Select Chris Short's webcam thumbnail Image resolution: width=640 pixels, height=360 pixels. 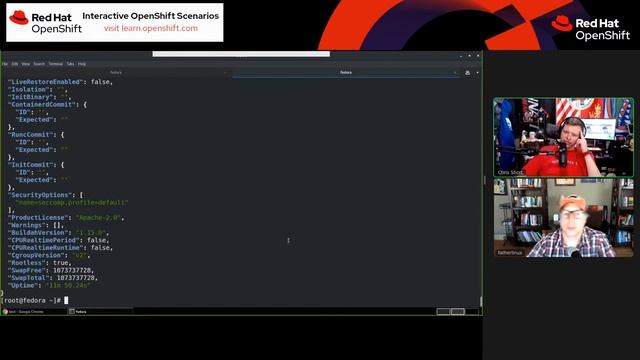tap(563, 137)
